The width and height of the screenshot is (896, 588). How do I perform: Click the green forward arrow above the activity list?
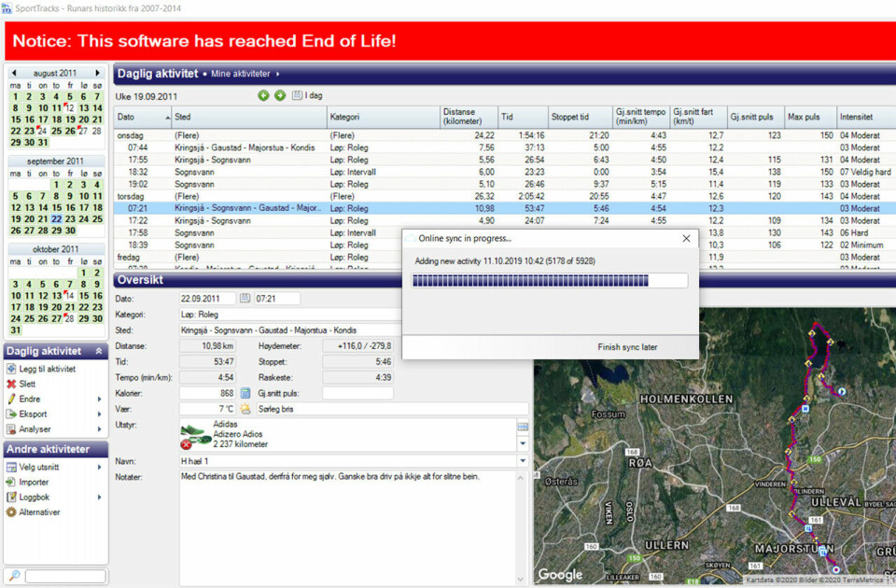(279, 95)
